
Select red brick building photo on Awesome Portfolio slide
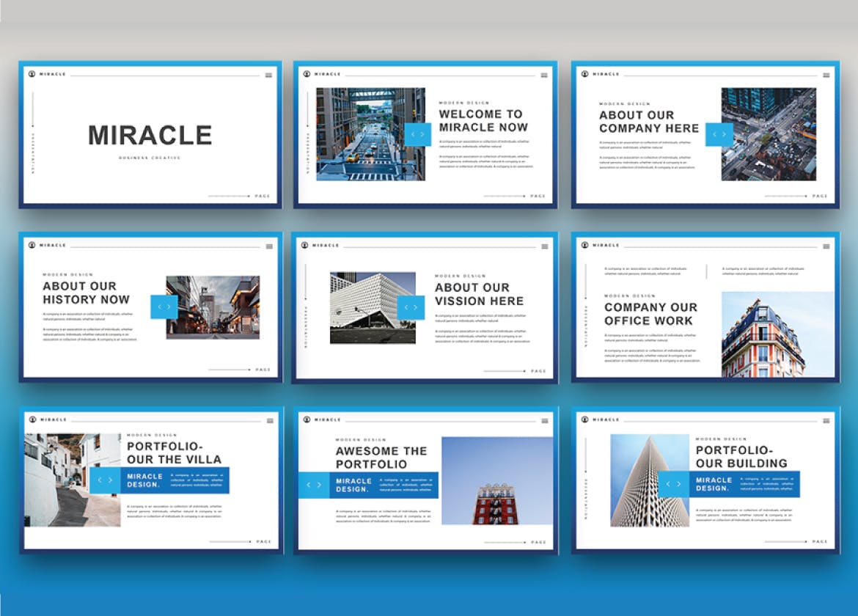[x=497, y=480]
